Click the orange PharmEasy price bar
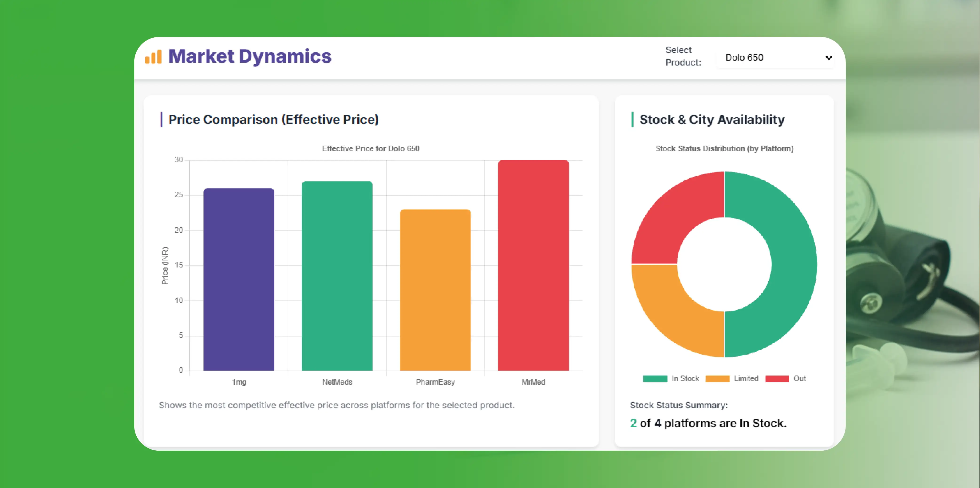This screenshot has width=980, height=488. [435, 290]
